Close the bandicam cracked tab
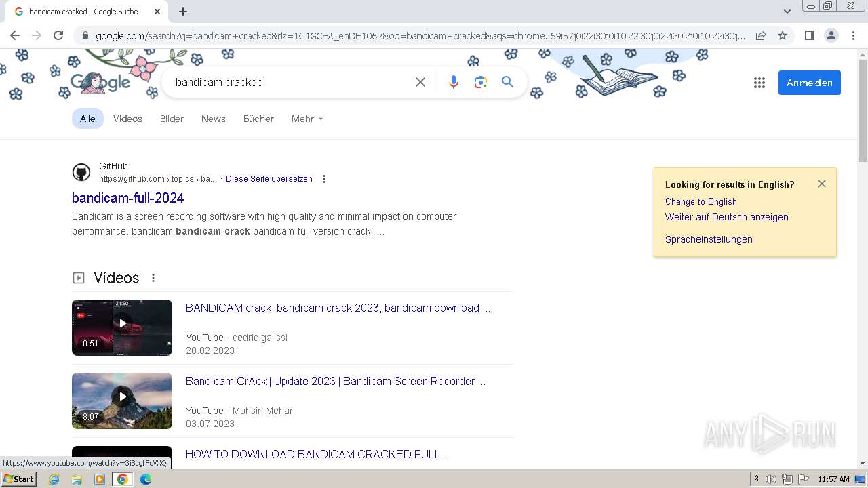868x488 pixels. point(157,12)
